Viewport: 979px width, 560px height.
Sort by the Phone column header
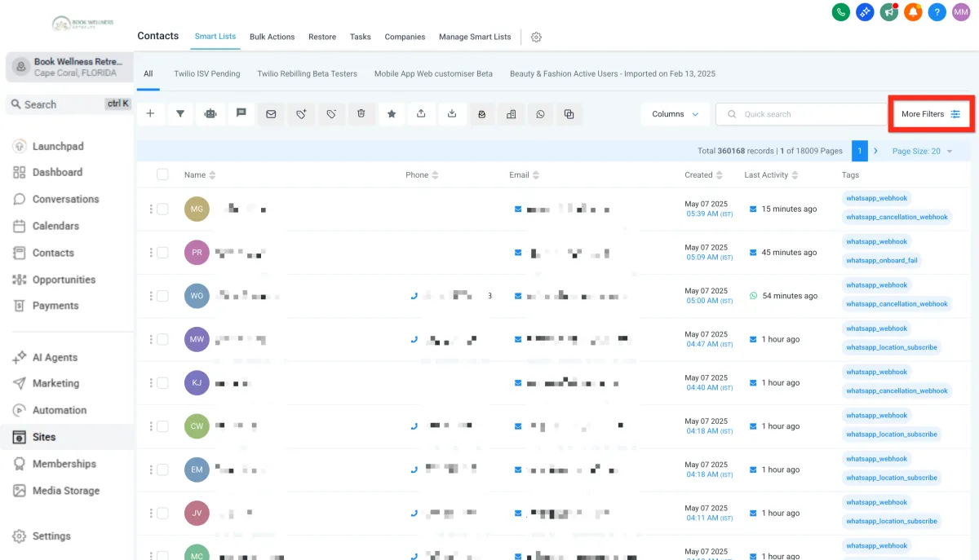422,175
